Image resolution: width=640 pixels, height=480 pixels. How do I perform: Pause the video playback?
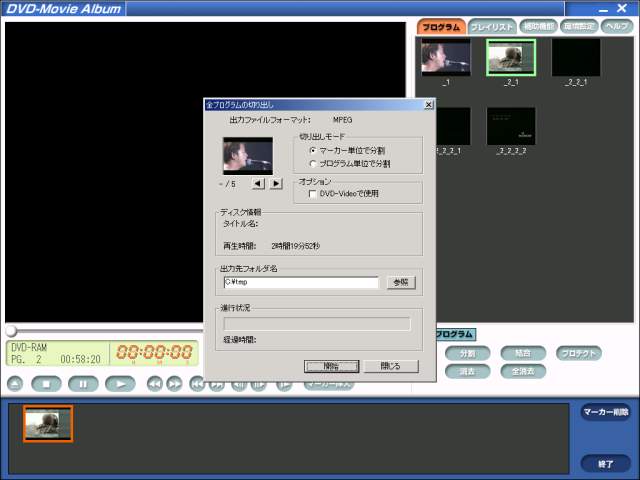[83, 384]
